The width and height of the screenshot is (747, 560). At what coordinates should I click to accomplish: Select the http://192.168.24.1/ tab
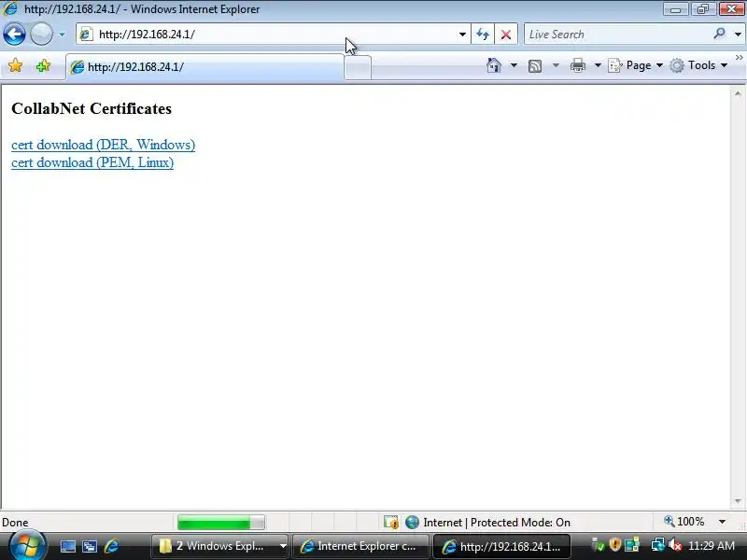click(204, 67)
